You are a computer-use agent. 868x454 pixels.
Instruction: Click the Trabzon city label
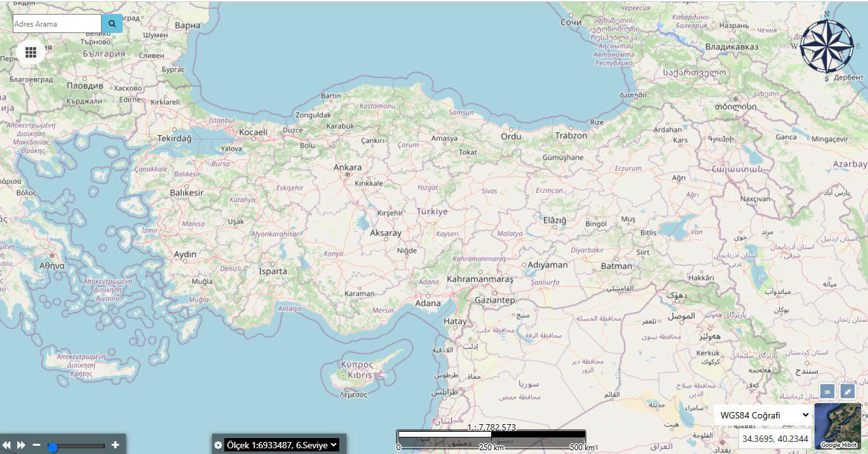point(571,135)
